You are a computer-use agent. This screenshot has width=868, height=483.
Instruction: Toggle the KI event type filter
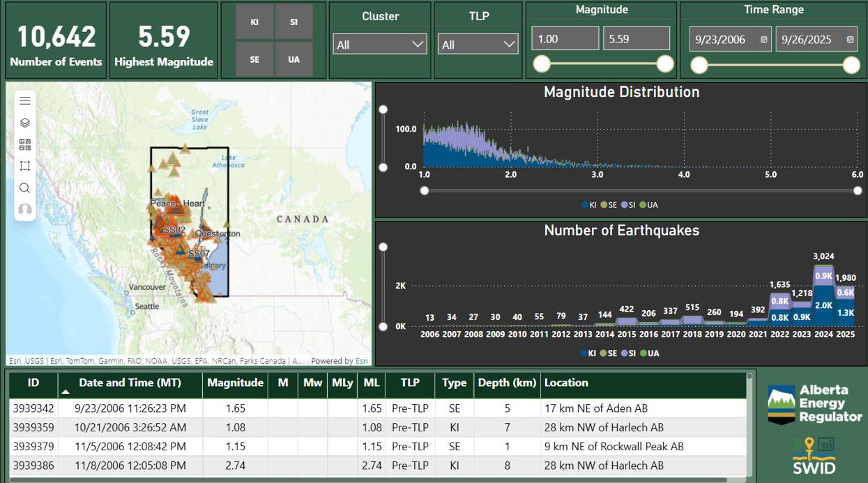point(254,22)
